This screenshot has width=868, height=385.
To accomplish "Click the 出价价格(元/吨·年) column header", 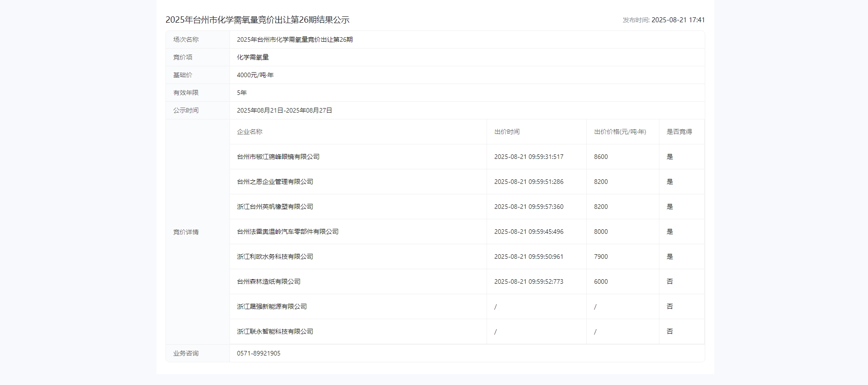I will (620, 132).
